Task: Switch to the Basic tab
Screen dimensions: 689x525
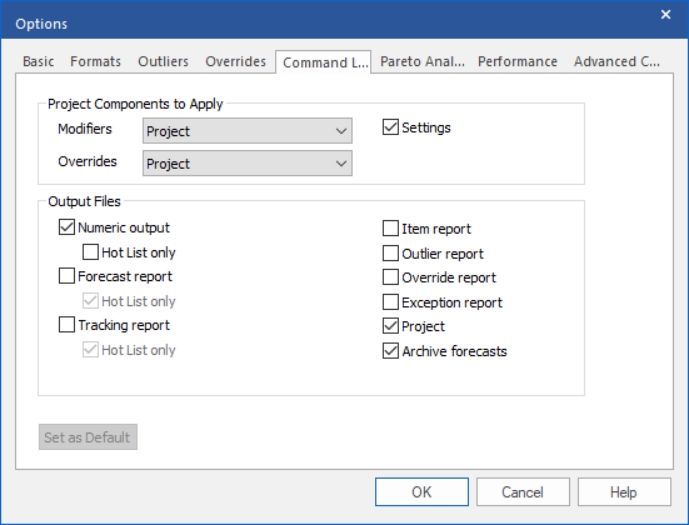Action: [x=38, y=62]
